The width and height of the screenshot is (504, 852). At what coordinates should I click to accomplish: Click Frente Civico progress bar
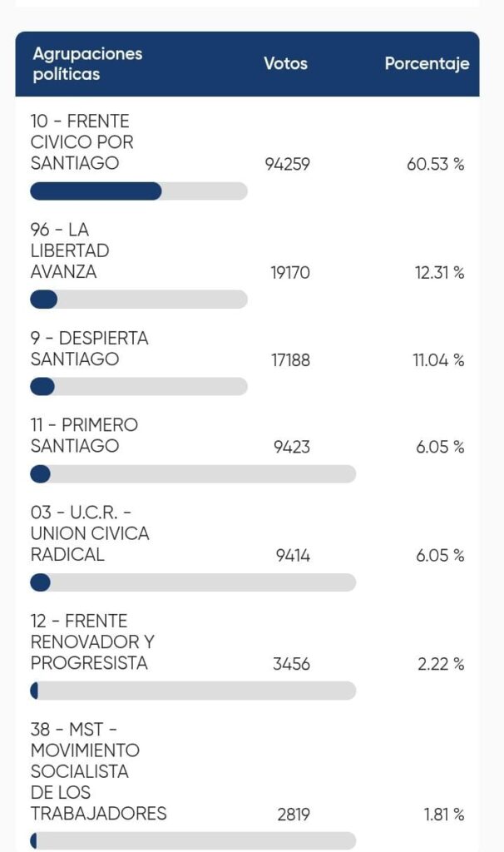pos(139,191)
